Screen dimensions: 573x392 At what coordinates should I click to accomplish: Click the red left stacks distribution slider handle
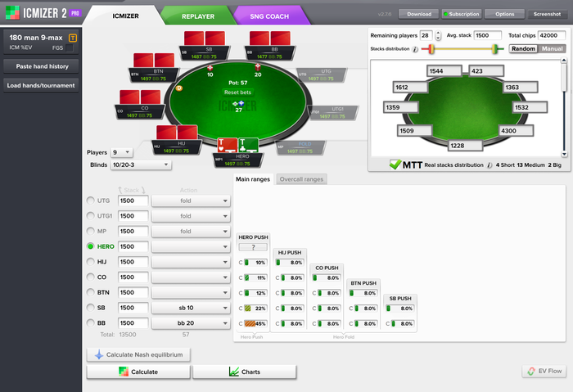click(431, 49)
